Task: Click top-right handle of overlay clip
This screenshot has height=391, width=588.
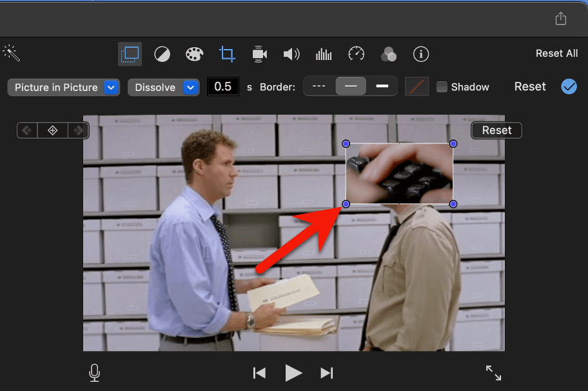Action: coord(453,144)
